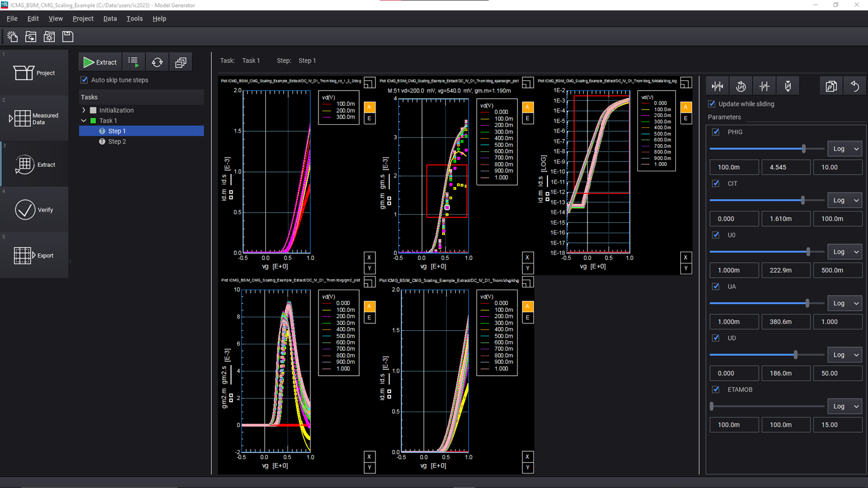Open an existing project from the toolbar
Image resolution: width=868 pixels, height=488 pixels.
pos(31,36)
